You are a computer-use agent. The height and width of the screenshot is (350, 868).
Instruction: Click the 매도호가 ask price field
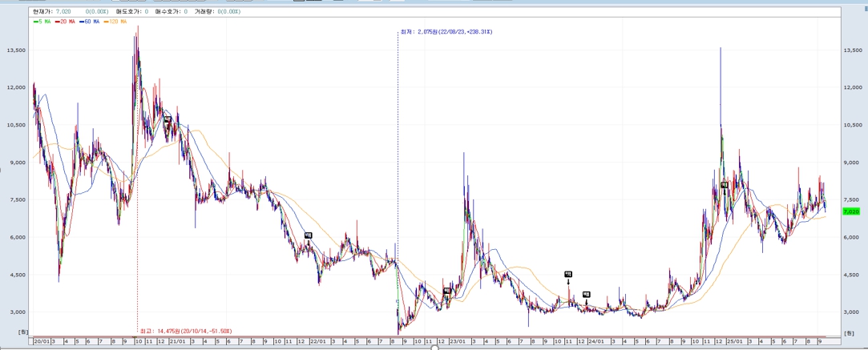click(x=131, y=12)
